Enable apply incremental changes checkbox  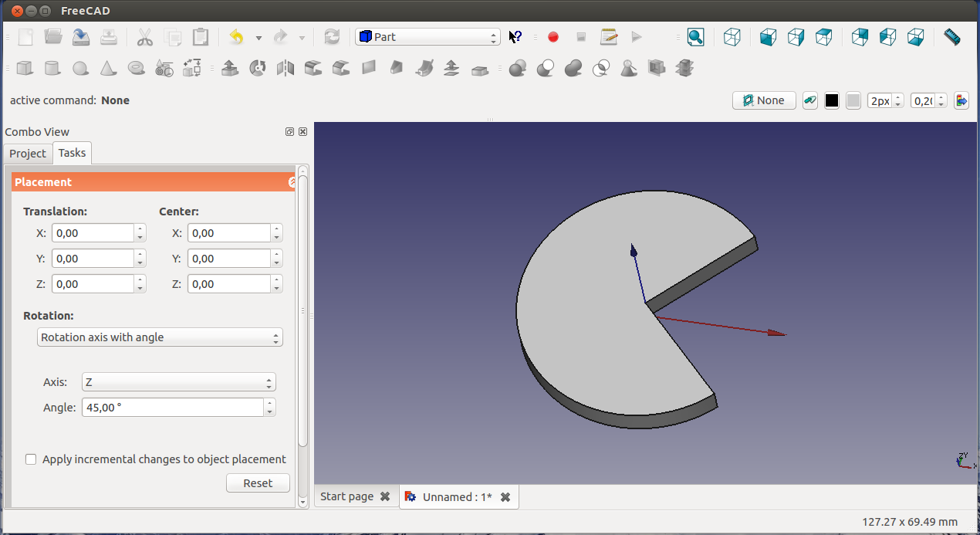tap(31, 459)
